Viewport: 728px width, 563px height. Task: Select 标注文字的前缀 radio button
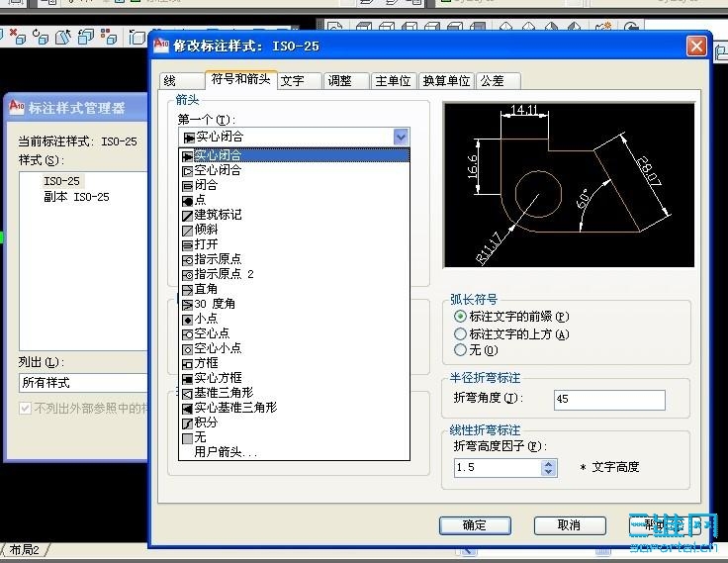[460, 317]
